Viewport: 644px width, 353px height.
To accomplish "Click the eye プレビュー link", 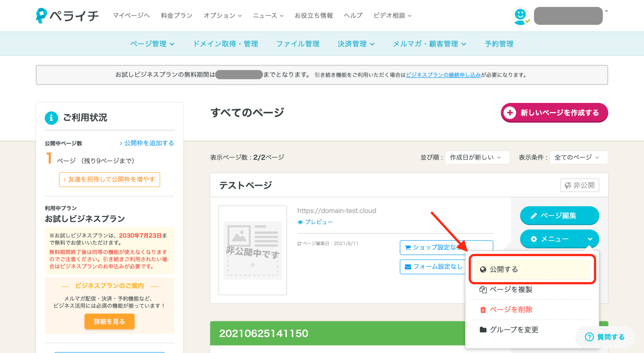I will coord(315,222).
